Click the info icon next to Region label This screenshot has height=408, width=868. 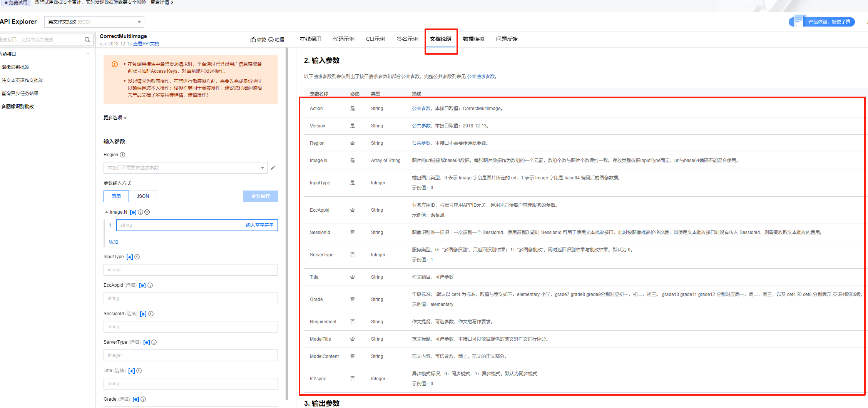tap(122, 155)
